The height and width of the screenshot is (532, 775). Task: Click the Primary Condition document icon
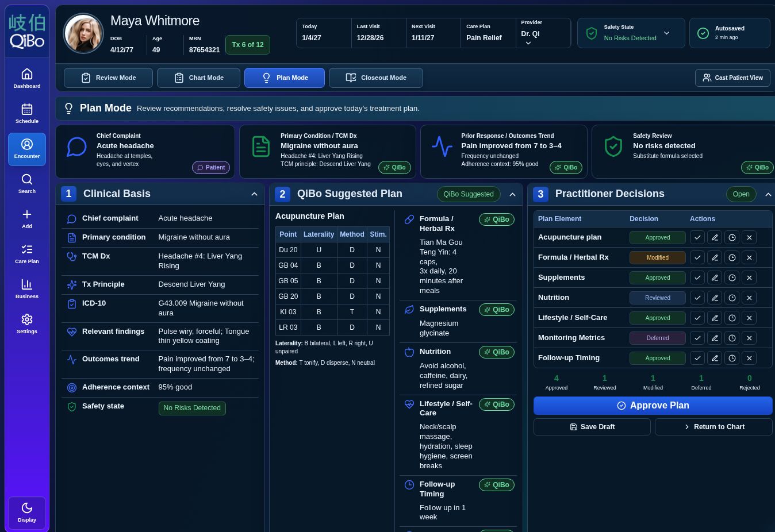tap(261, 147)
